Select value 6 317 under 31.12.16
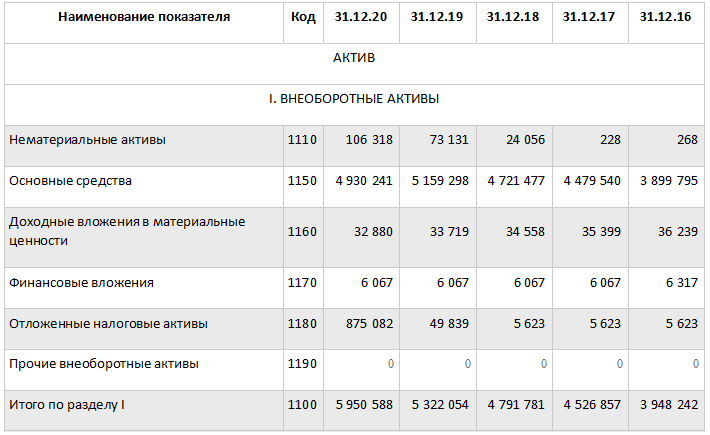 click(681, 283)
